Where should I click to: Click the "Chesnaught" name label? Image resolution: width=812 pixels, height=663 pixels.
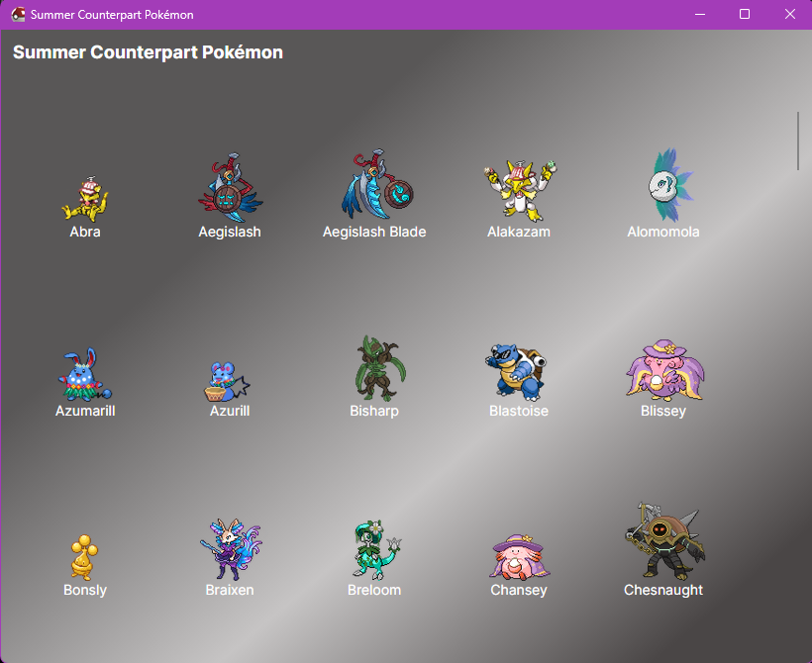pos(663,590)
